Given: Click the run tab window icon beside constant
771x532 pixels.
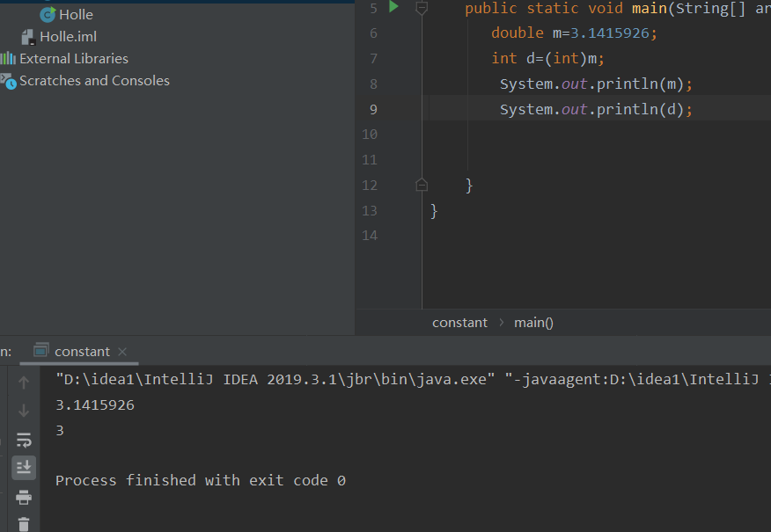Looking at the screenshot, I should [x=40, y=351].
